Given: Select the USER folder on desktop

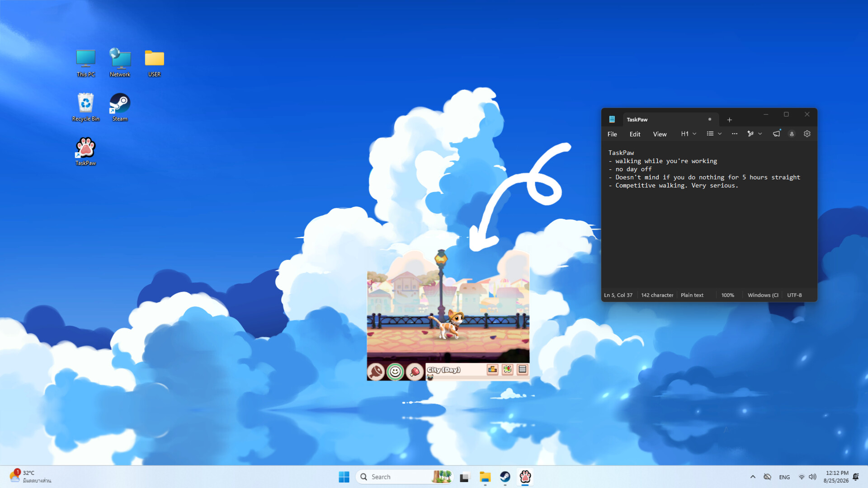Looking at the screenshot, I should (154, 63).
